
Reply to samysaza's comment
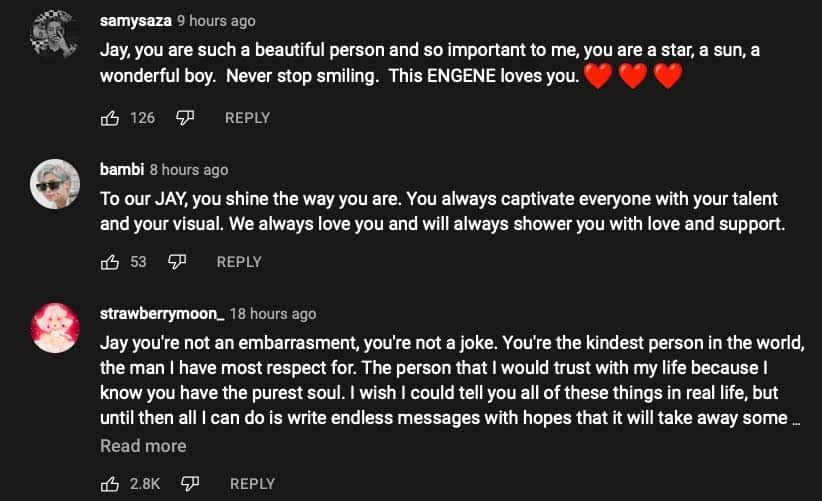click(x=247, y=118)
